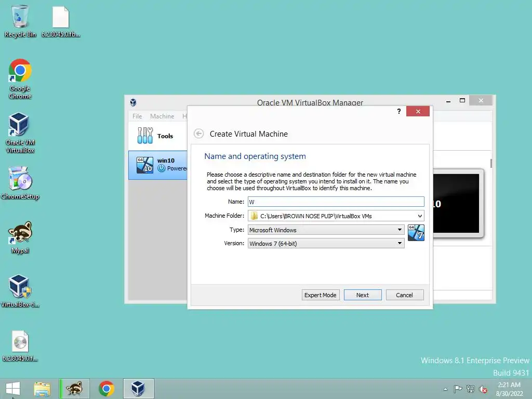Click the question mark help button in the dialog
This screenshot has height=399, width=532.
(x=399, y=111)
